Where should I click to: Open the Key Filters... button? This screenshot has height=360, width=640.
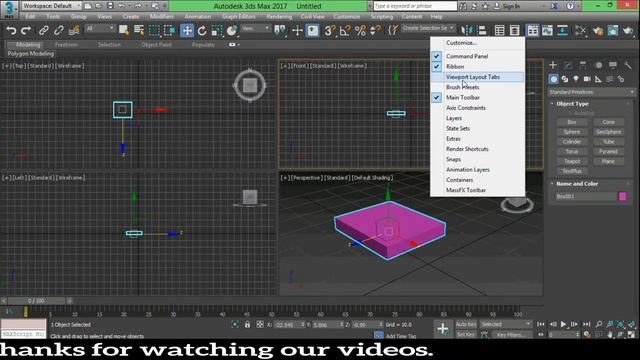point(511,335)
